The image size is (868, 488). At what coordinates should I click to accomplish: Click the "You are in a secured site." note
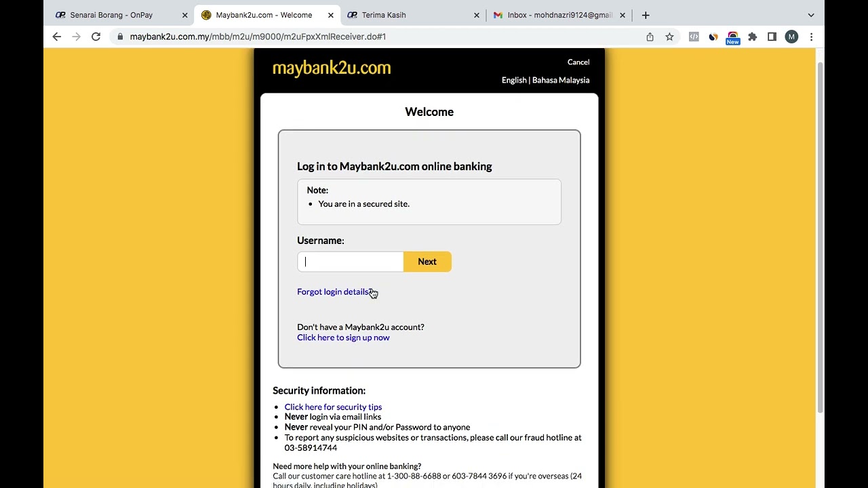coord(363,204)
